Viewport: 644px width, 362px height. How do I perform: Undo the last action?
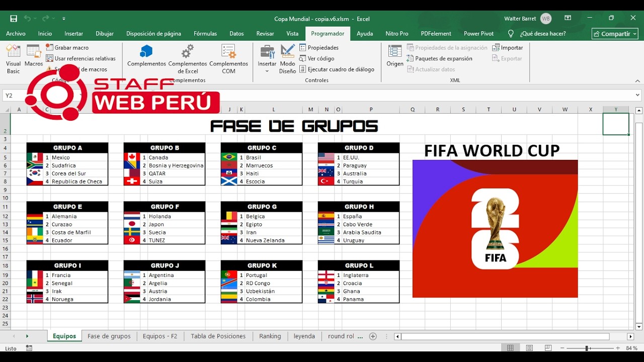tap(27, 19)
